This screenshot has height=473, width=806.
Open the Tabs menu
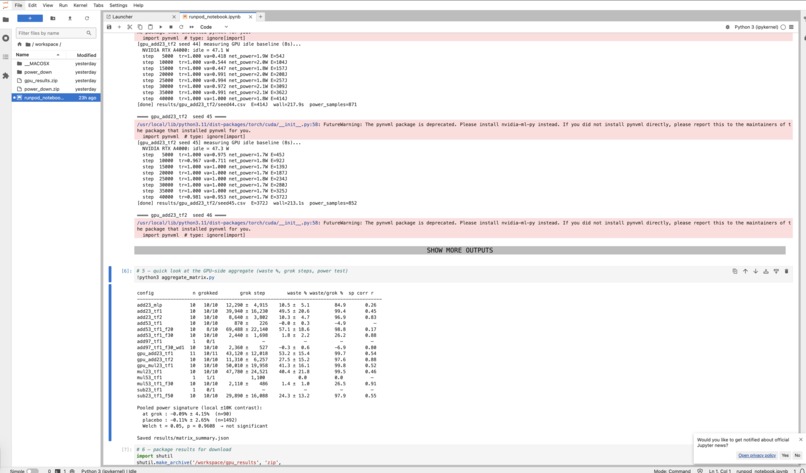98,5
